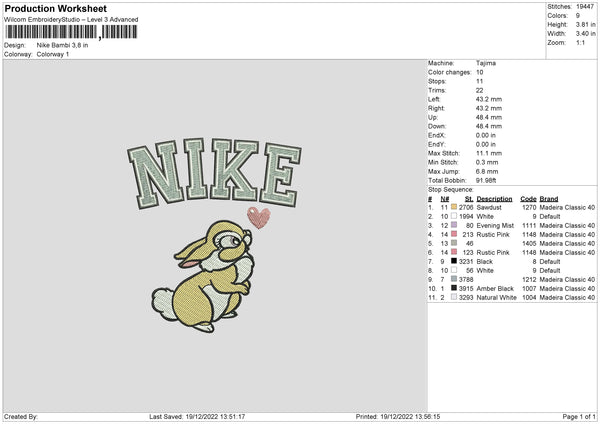Select the Colors value 9
Image resolution: width=600 pixels, height=424 pixels.
pyautogui.click(x=578, y=16)
